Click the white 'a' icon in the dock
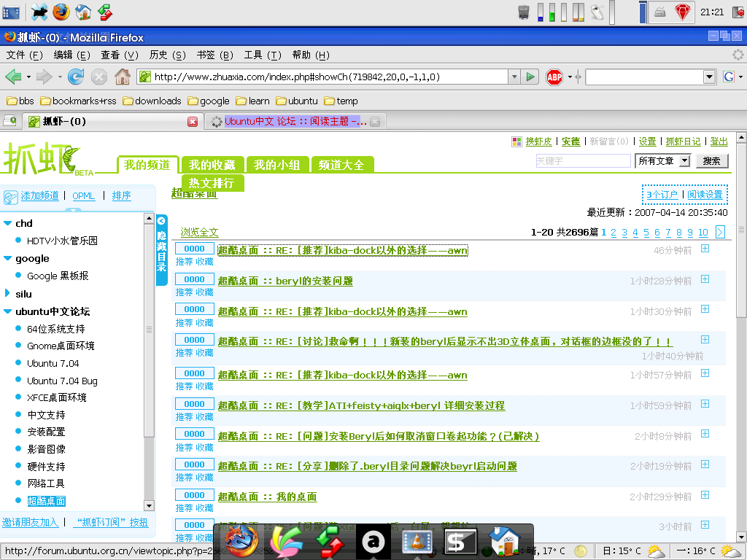 (x=373, y=542)
